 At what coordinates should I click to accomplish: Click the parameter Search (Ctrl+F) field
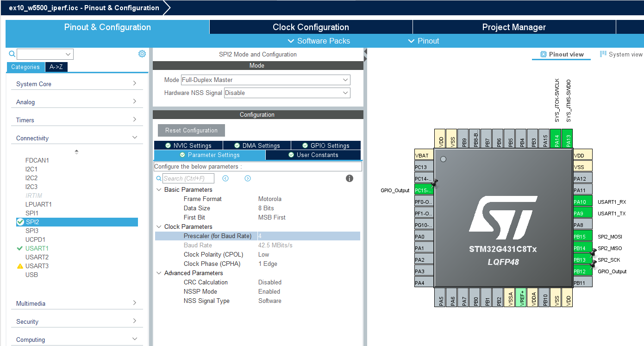tap(188, 178)
